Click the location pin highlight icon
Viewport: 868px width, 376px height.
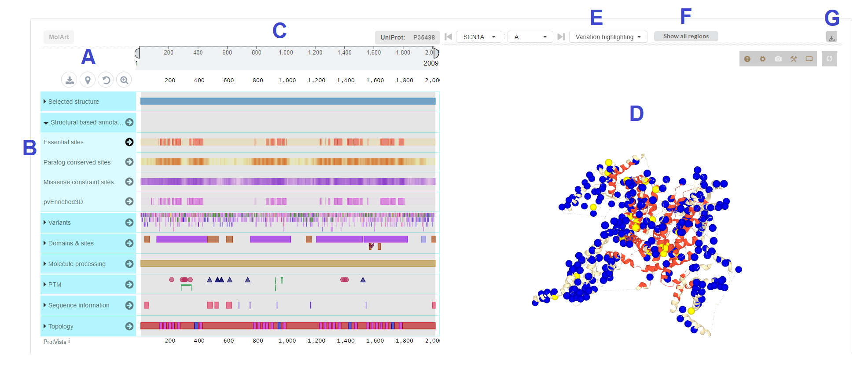pyautogui.click(x=88, y=80)
